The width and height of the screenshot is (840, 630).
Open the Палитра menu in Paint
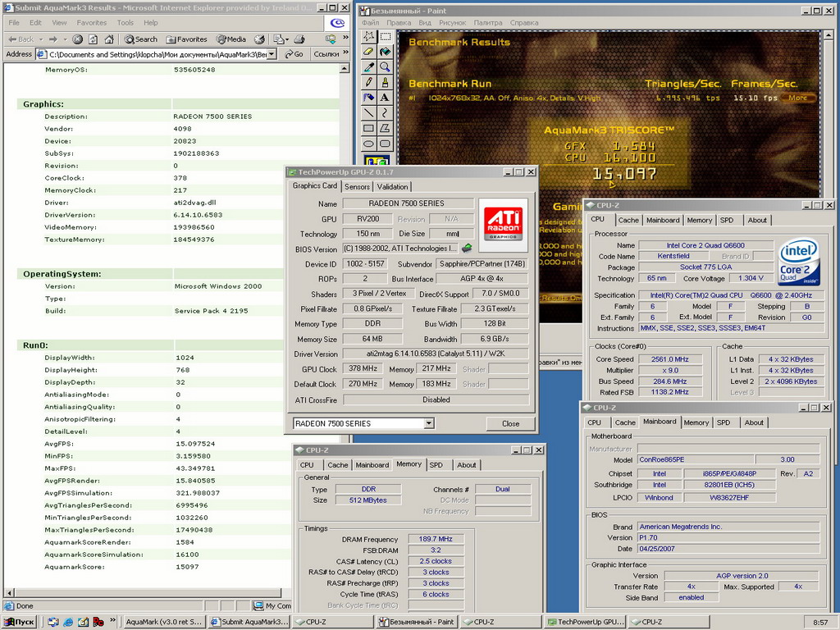point(488,23)
